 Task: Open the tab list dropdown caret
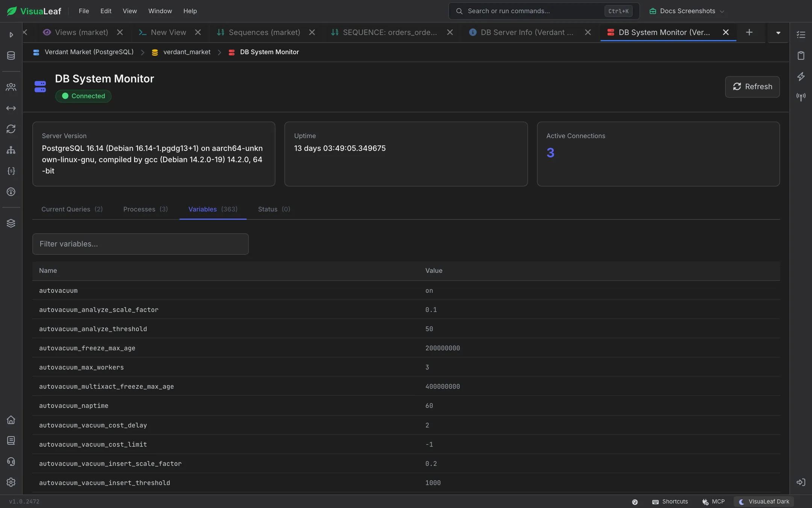pos(778,33)
